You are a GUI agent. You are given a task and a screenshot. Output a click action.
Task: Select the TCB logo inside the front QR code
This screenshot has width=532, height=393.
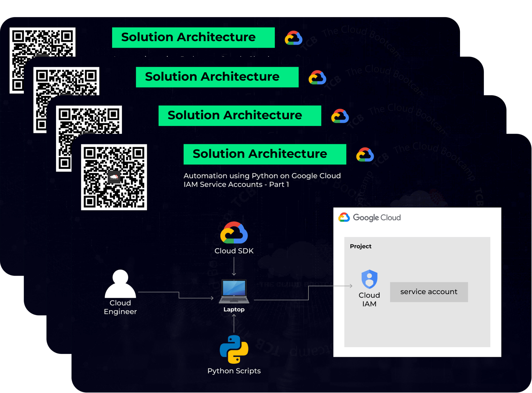114,176
